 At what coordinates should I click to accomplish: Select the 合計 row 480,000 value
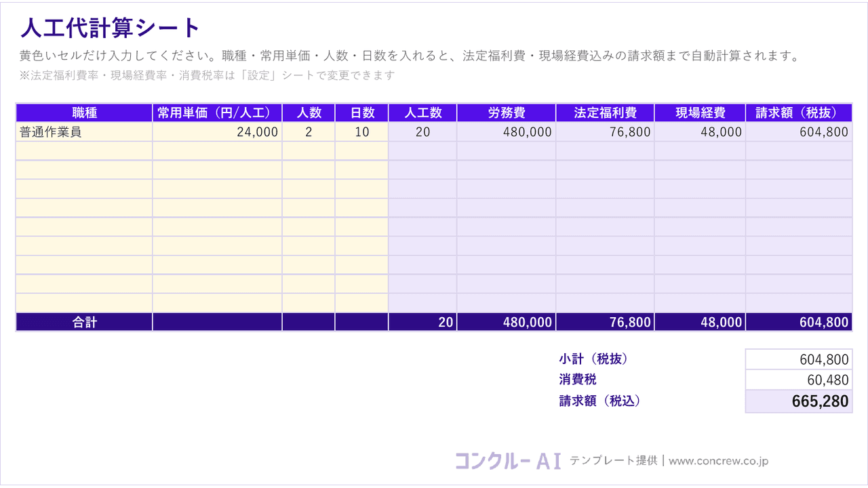pos(507,323)
